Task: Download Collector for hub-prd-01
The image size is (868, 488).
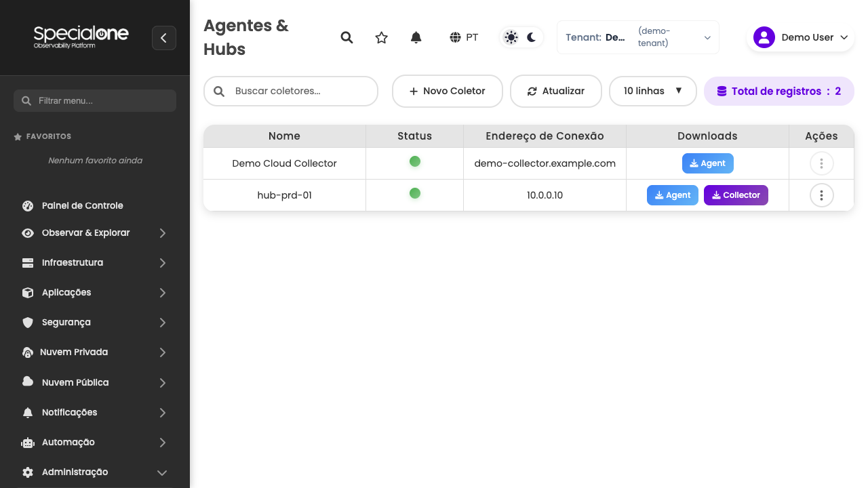Action: point(736,195)
